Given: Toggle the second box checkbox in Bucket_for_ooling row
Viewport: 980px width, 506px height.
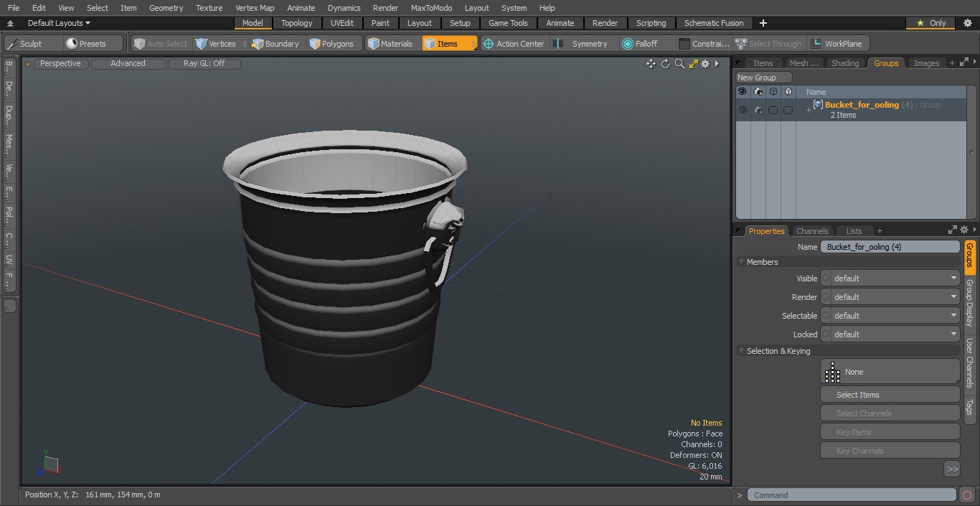Looking at the screenshot, I should pyautogui.click(x=788, y=110).
